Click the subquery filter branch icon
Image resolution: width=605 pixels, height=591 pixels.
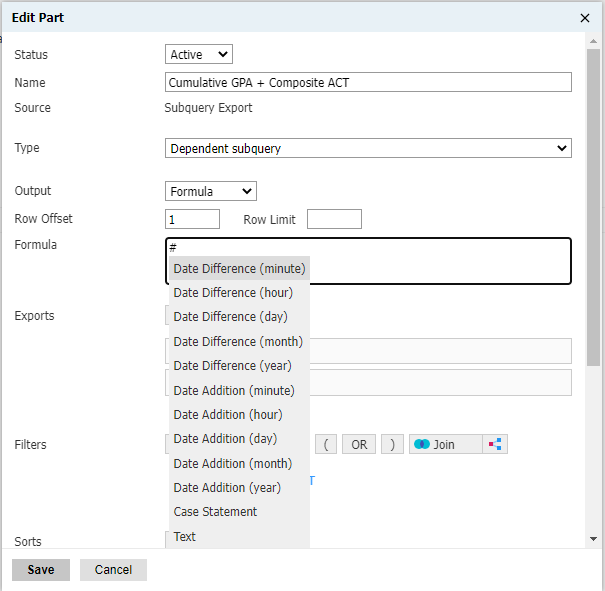pyautogui.click(x=495, y=445)
